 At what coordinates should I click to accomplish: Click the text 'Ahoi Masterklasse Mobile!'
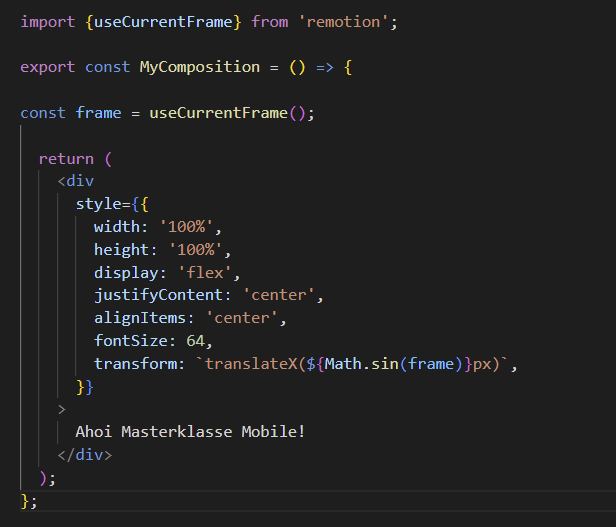pyautogui.click(x=190, y=432)
